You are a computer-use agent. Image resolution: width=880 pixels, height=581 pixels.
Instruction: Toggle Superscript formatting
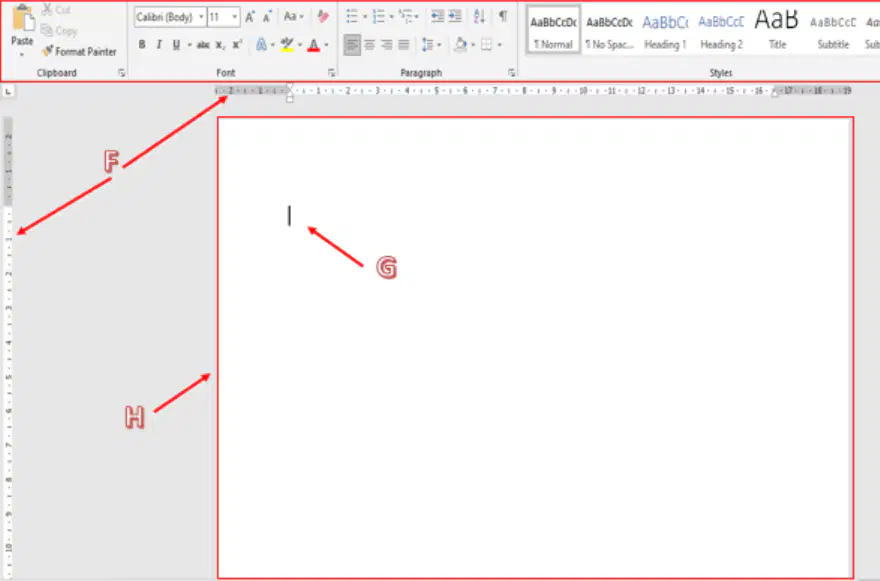tap(237, 44)
